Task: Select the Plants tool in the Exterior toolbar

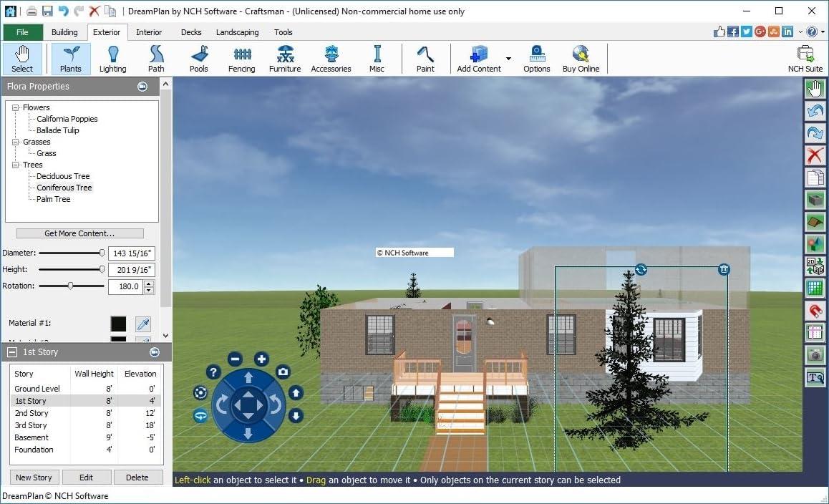Action: click(x=70, y=57)
